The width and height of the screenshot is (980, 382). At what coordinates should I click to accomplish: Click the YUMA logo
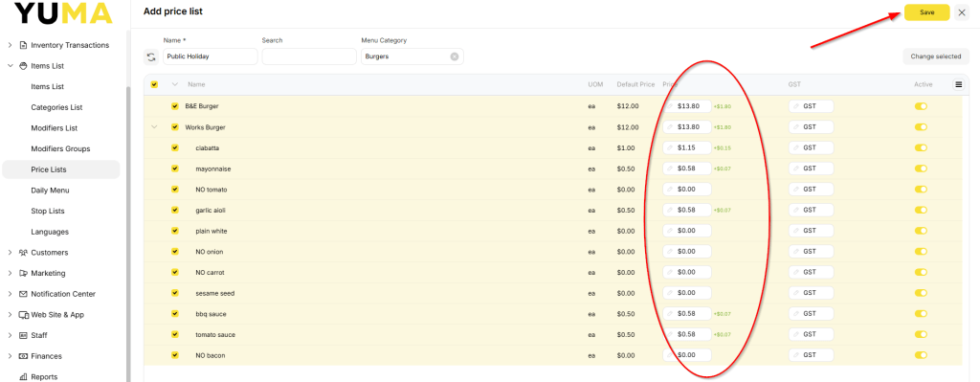pyautogui.click(x=64, y=12)
